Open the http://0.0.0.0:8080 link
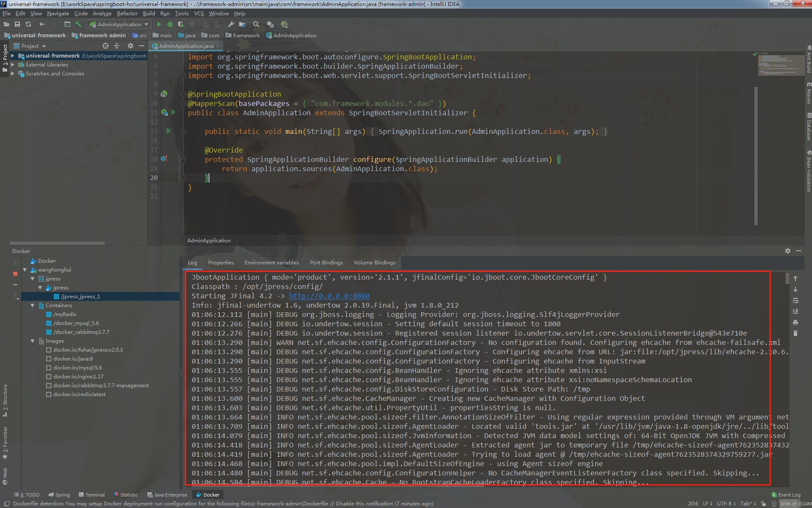 pyautogui.click(x=329, y=296)
